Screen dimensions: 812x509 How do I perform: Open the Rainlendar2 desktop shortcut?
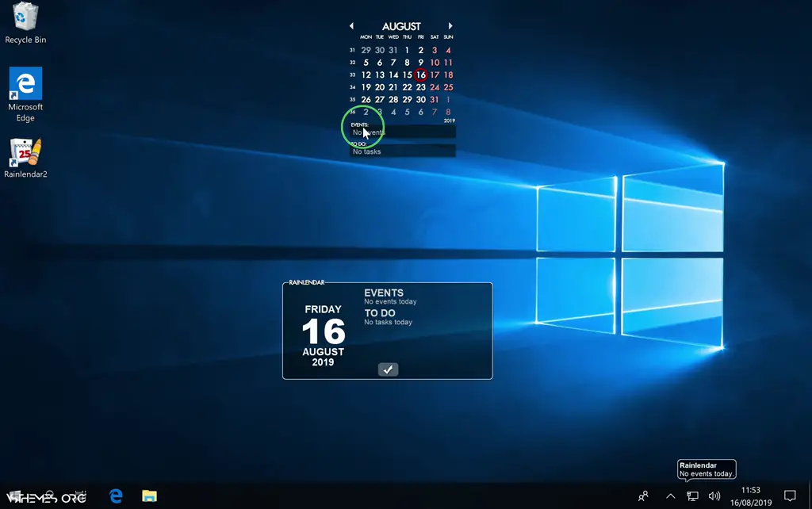tap(25, 153)
